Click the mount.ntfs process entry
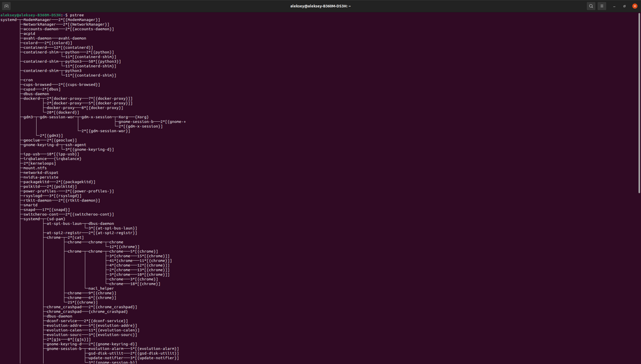This screenshot has height=364, width=641. pyautogui.click(x=35, y=168)
